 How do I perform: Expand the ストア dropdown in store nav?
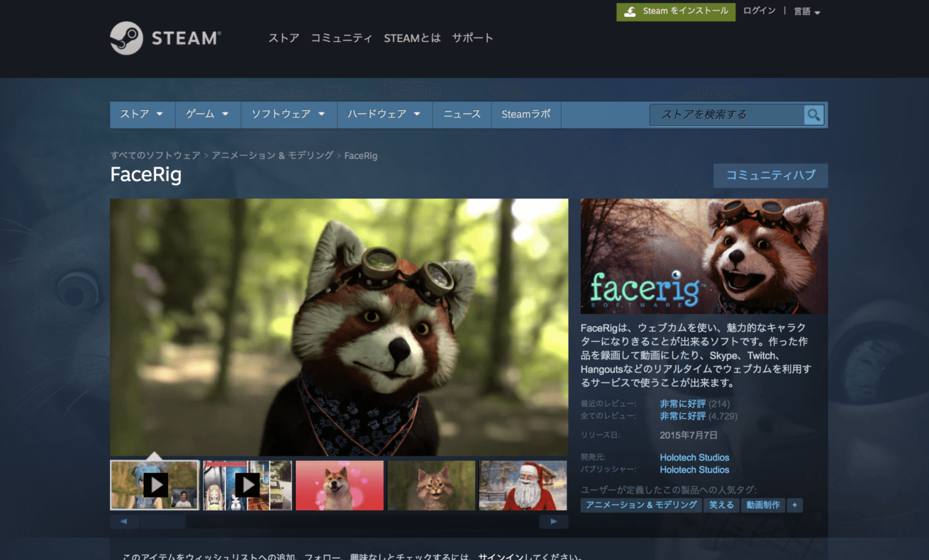142,114
